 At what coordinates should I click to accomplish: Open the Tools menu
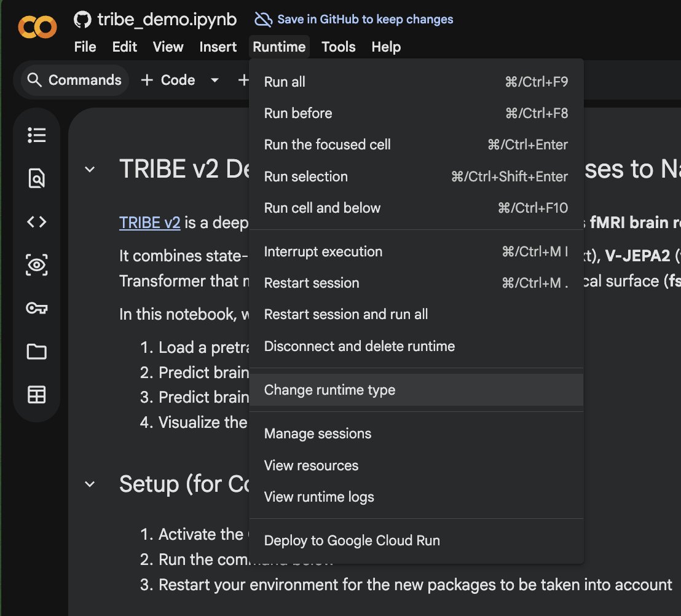339,47
